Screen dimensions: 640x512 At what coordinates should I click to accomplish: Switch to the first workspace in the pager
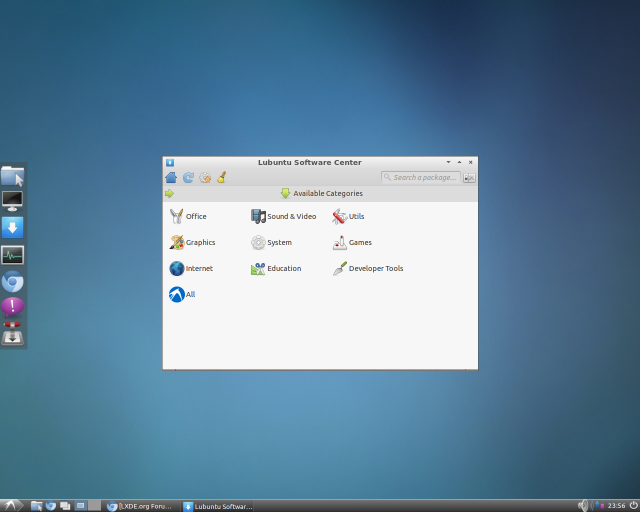pos(81,506)
